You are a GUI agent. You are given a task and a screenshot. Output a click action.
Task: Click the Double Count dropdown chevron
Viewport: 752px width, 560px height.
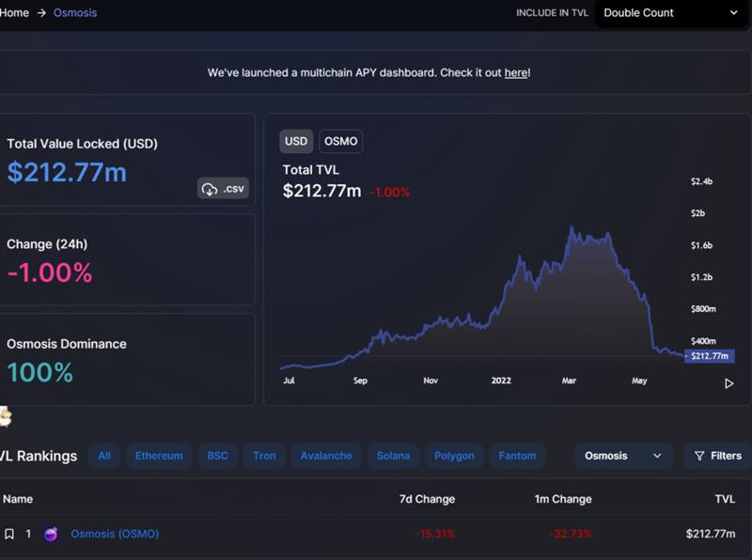(x=734, y=13)
